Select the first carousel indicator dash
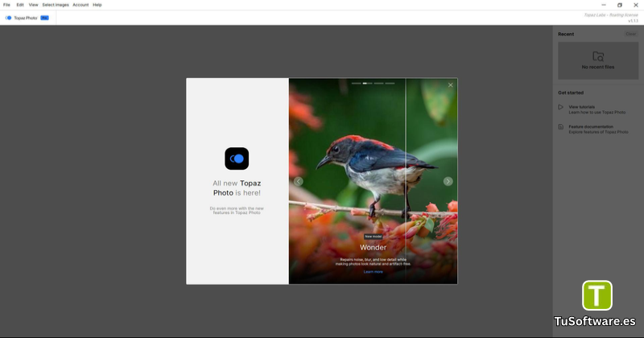Viewport: 644px width, 338px height. (356, 84)
